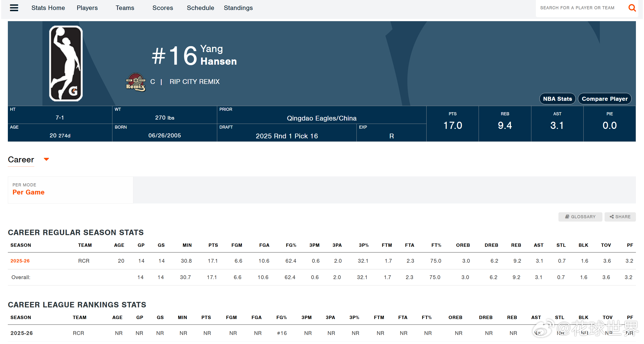
Task: Focus the player or team search field
Action: click(577, 8)
